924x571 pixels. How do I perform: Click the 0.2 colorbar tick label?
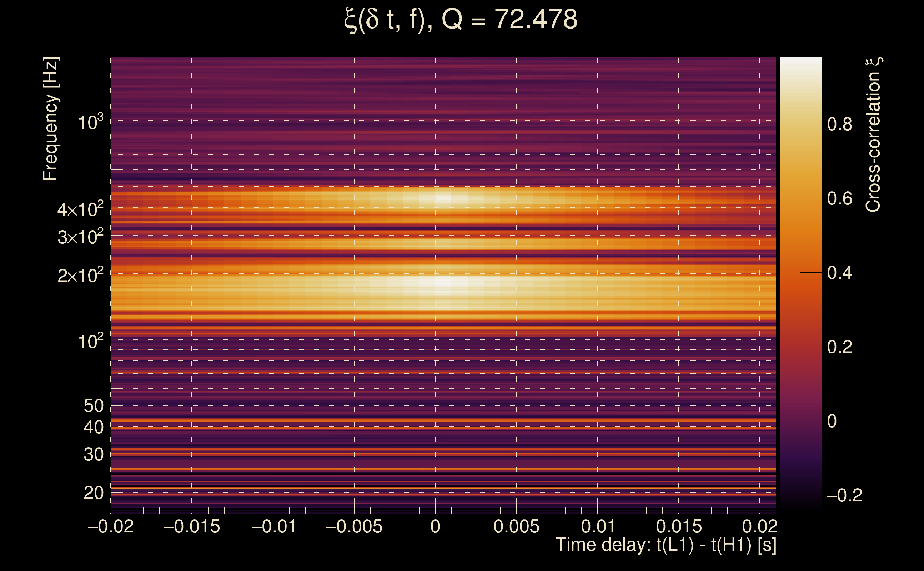[x=839, y=347]
